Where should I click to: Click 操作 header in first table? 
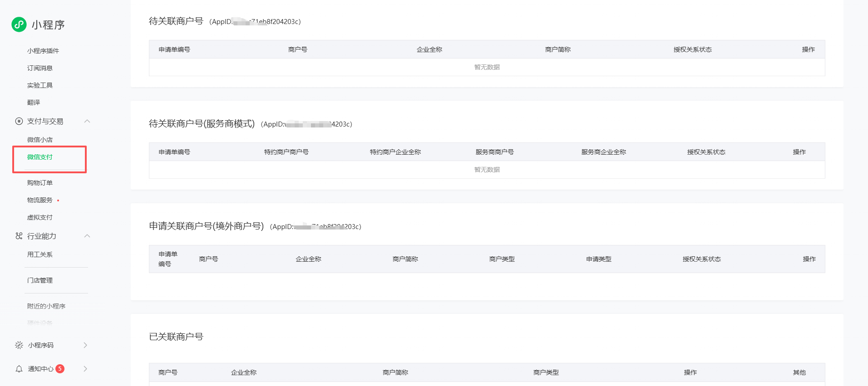(x=809, y=49)
